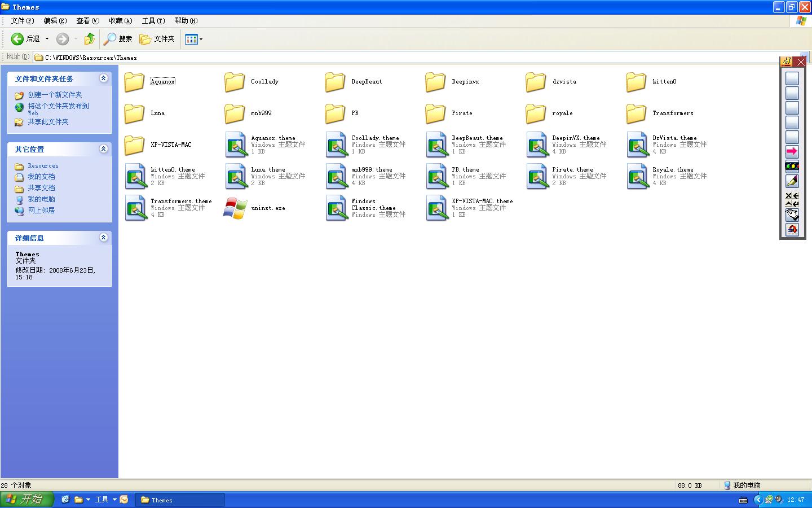Open the 帮助 menu

tap(186, 21)
